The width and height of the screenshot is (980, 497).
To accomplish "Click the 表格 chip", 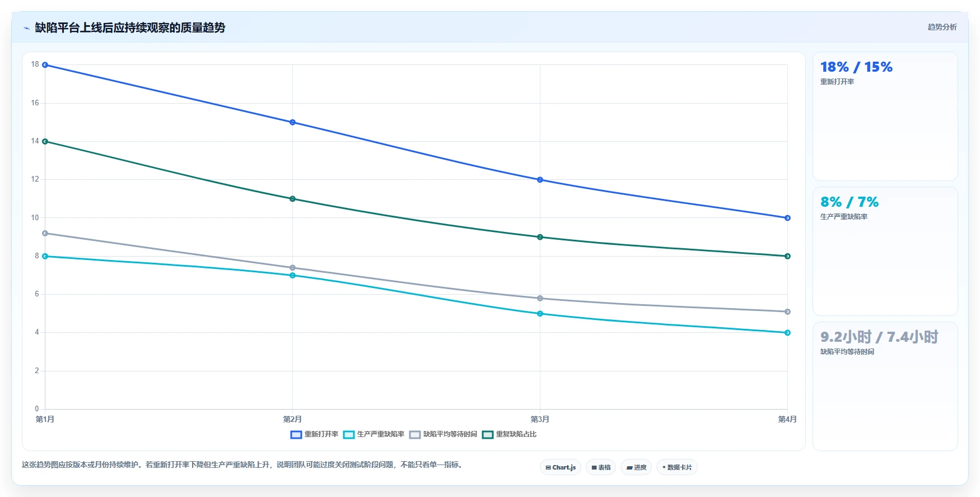I will click(x=601, y=467).
